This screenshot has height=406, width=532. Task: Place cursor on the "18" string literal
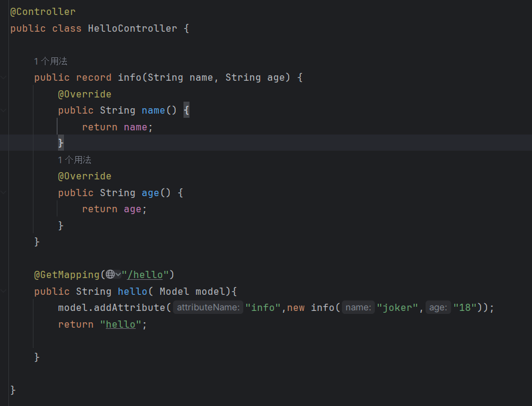pyautogui.click(x=465, y=307)
